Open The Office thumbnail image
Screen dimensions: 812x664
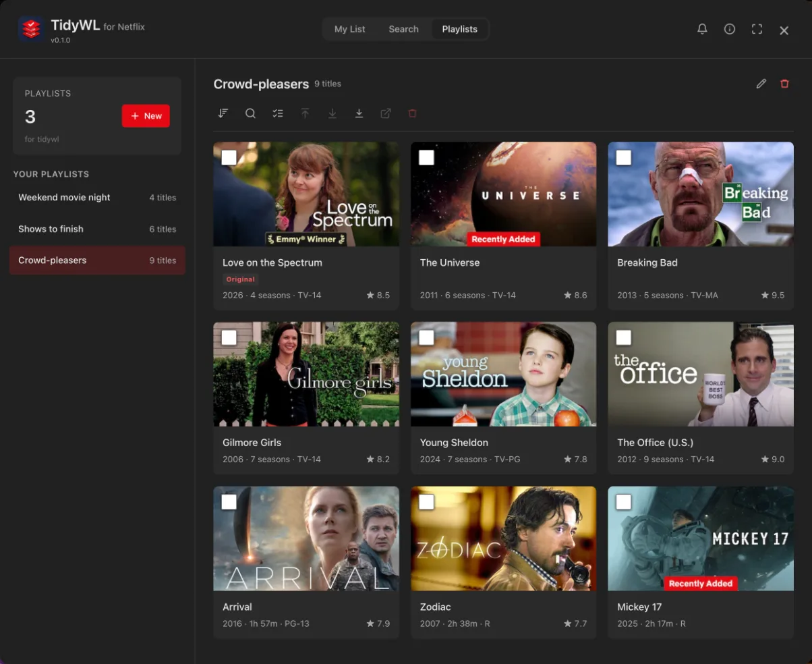(701, 374)
